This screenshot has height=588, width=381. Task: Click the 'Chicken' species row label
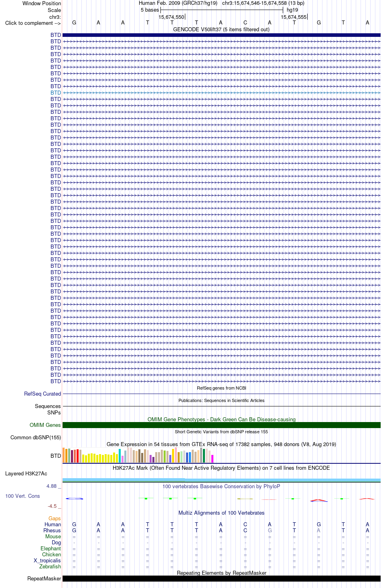tap(51, 554)
